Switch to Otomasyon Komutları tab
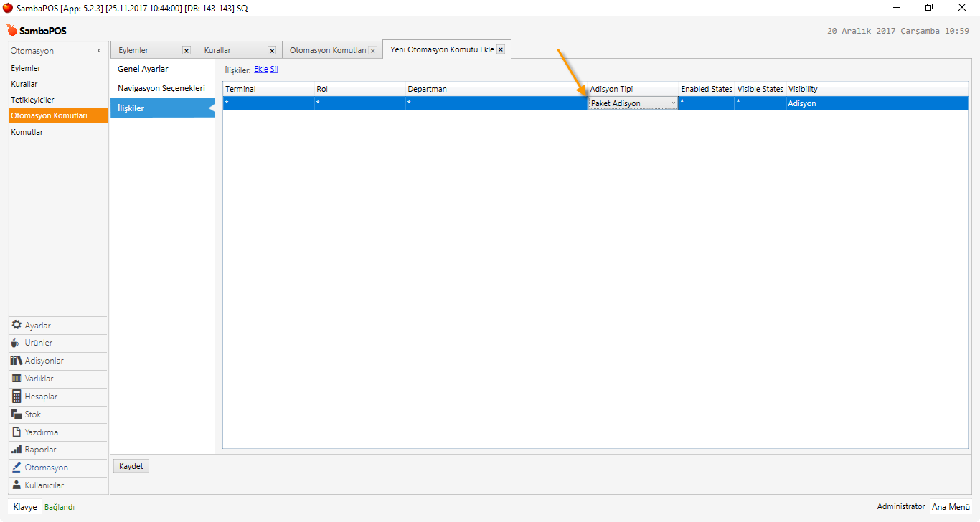980x522 pixels. tap(328, 51)
